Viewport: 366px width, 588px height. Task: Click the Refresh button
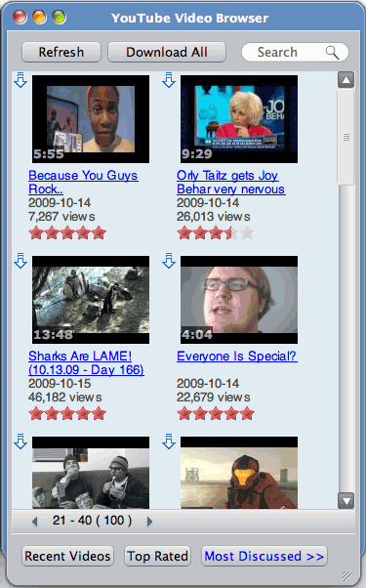coord(61,52)
